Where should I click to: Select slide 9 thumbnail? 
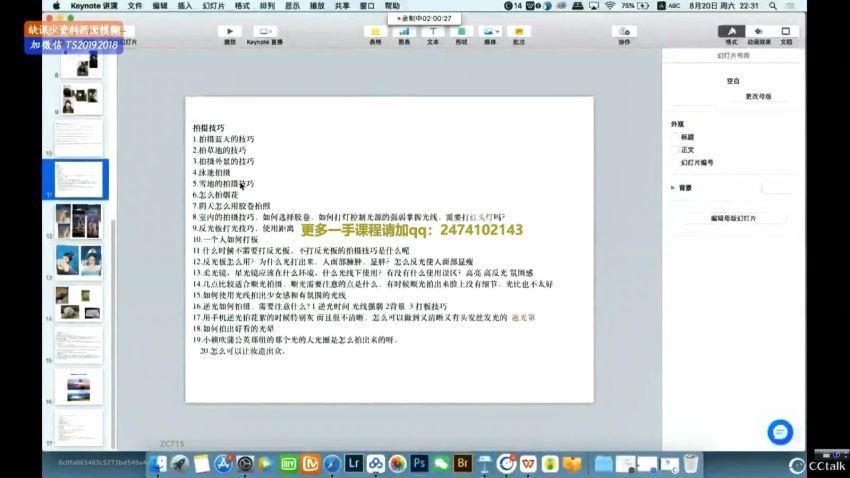(81, 100)
